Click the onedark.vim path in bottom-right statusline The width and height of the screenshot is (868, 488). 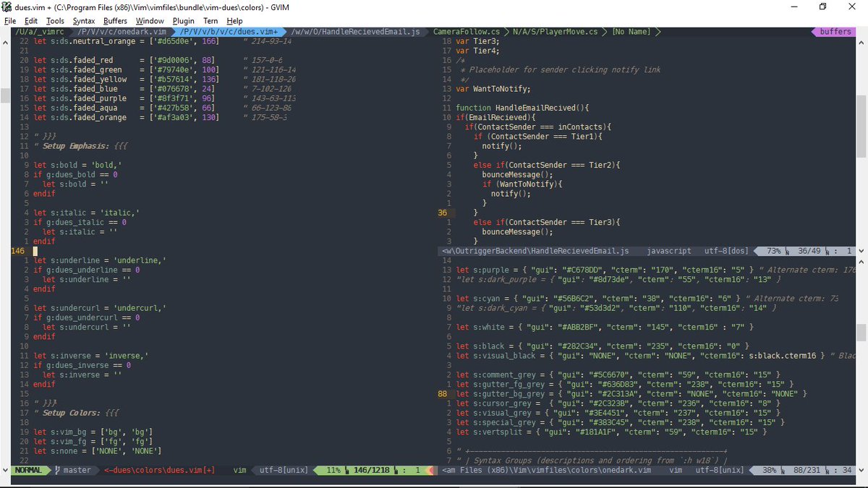pyautogui.click(x=546, y=470)
